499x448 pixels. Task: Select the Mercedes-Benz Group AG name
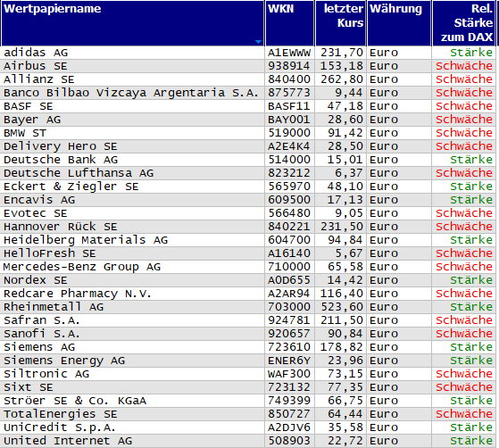82,267
